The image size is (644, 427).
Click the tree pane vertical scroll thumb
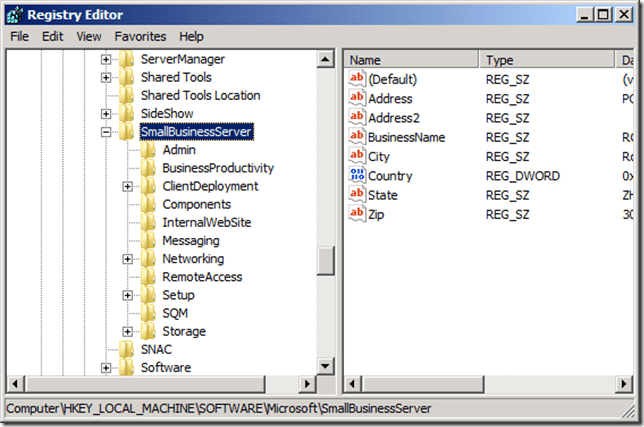coord(325,261)
